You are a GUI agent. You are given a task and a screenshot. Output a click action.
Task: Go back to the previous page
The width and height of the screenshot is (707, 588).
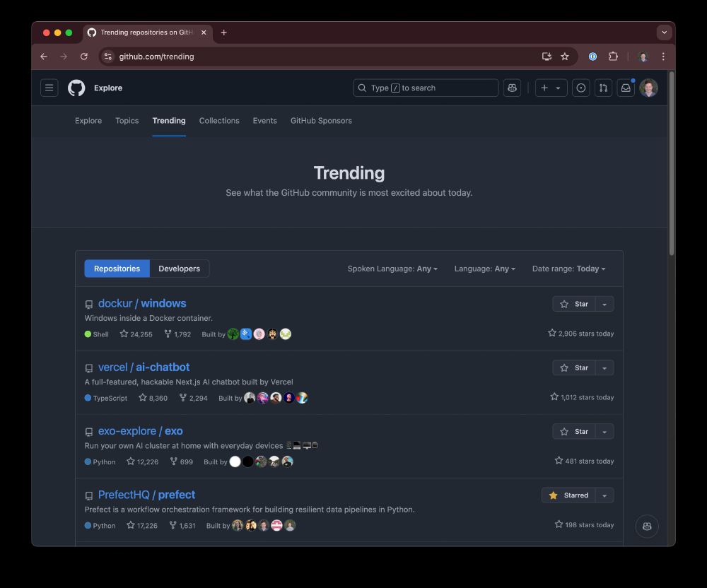click(x=44, y=57)
